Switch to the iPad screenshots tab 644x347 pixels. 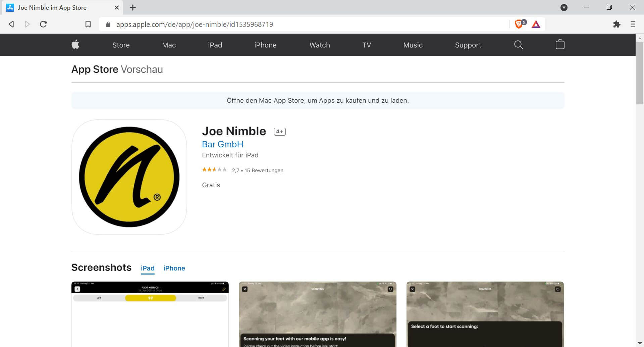(x=148, y=268)
